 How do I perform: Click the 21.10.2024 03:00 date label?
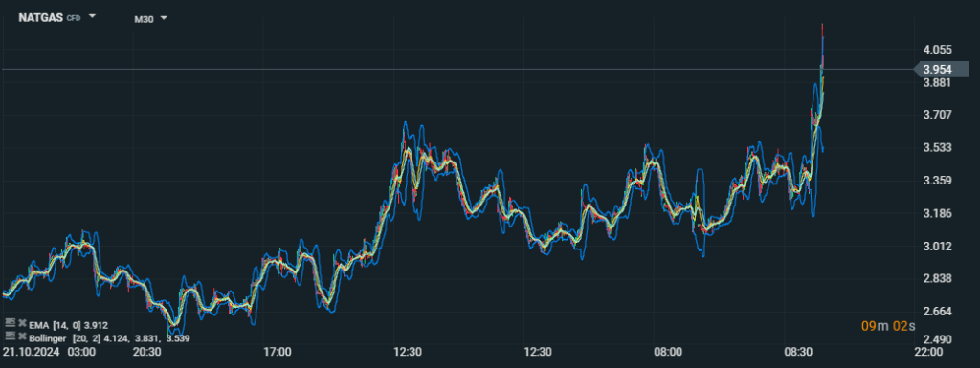click(49, 352)
